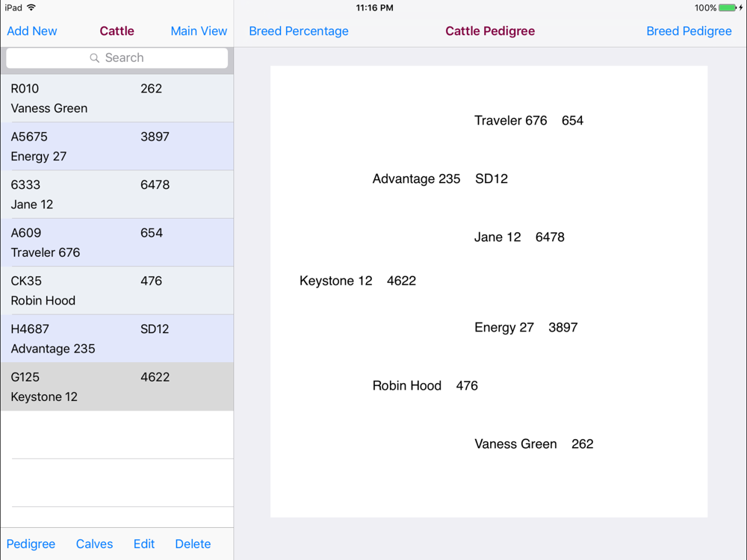
Task: Select the R010 Vaness Green row
Action: click(117, 98)
